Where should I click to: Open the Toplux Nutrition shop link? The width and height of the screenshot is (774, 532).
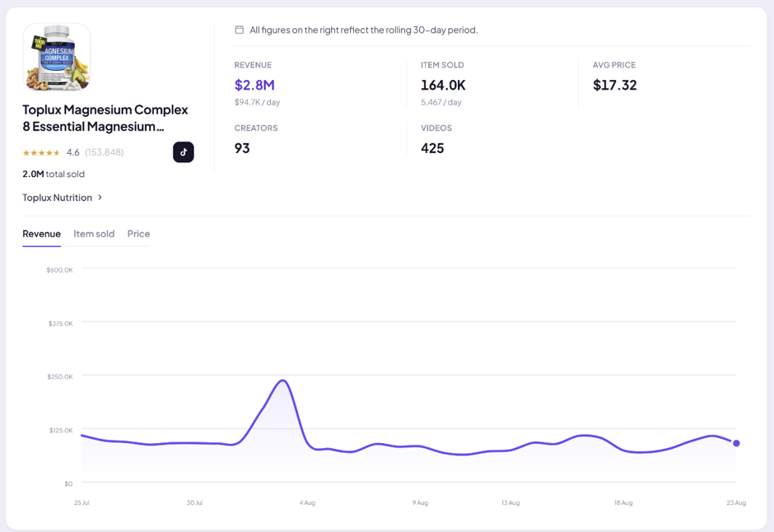click(x=58, y=198)
